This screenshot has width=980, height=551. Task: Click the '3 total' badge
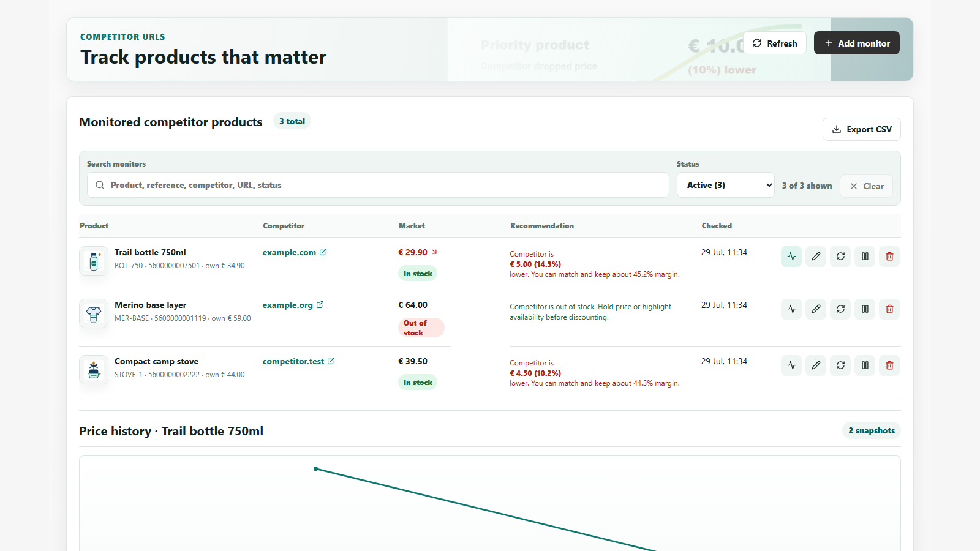point(292,121)
